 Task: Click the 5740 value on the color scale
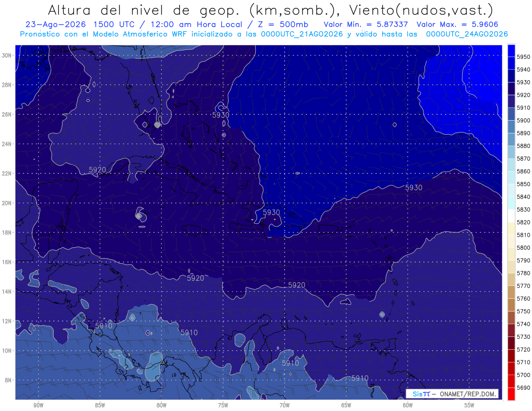tap(524, 324)
